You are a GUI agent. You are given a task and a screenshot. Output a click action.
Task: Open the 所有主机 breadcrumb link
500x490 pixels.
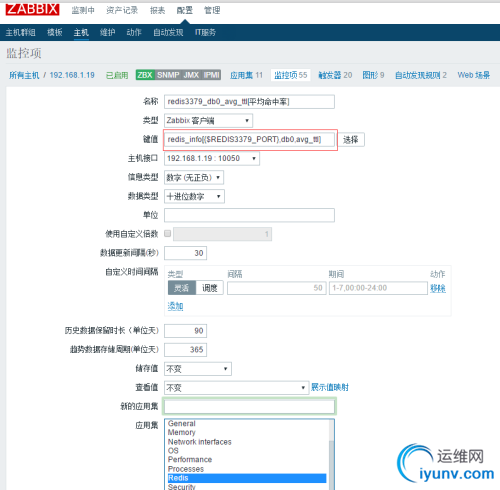pos(24,75)
